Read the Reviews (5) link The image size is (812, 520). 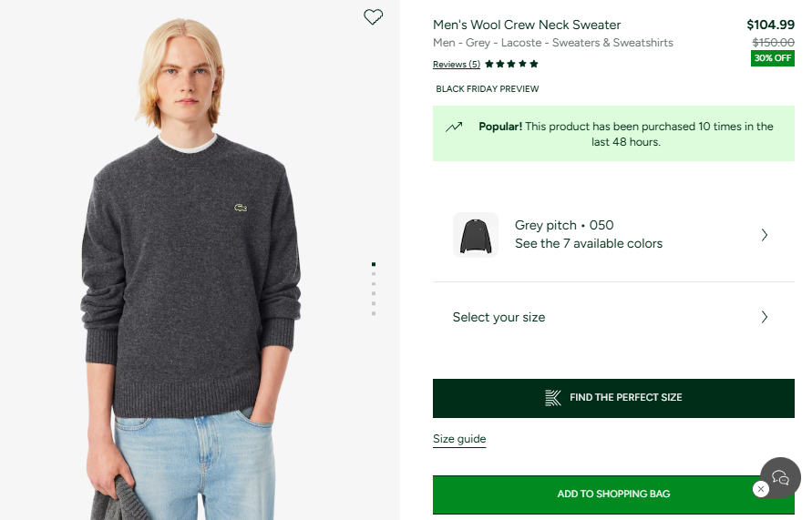[456, 65]
